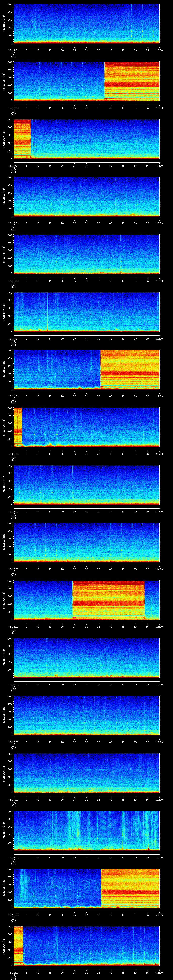Select the red noise burst in 15:29 spectrogram
The height and width of the screenshot is (980, 173).
(x=130, y=888)
